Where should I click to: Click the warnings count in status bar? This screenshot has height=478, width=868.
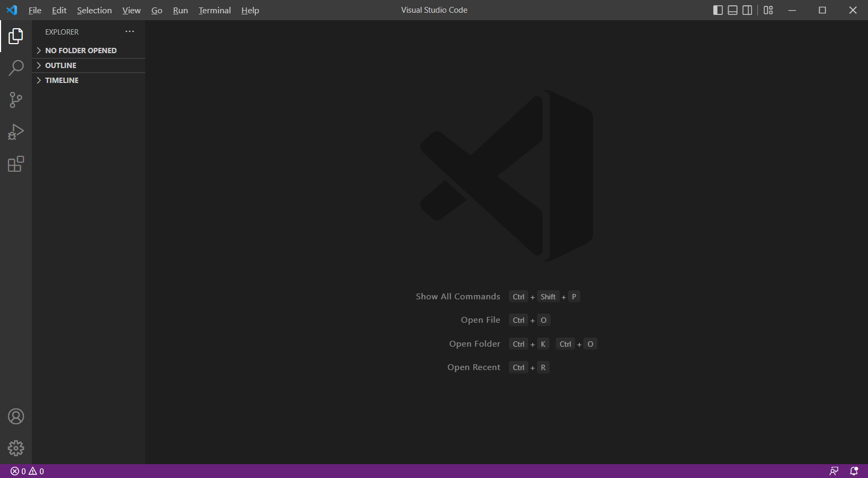[36, 471]
